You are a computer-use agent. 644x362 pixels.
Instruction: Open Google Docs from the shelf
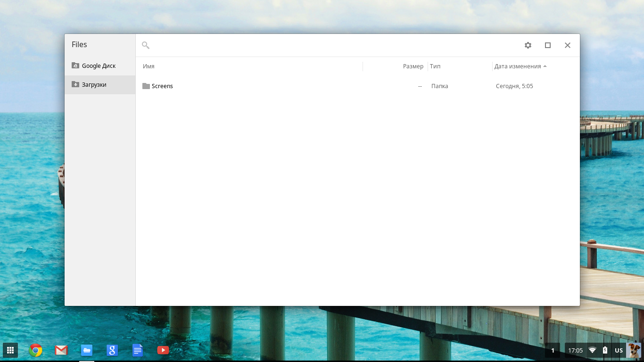pos(138,350)
